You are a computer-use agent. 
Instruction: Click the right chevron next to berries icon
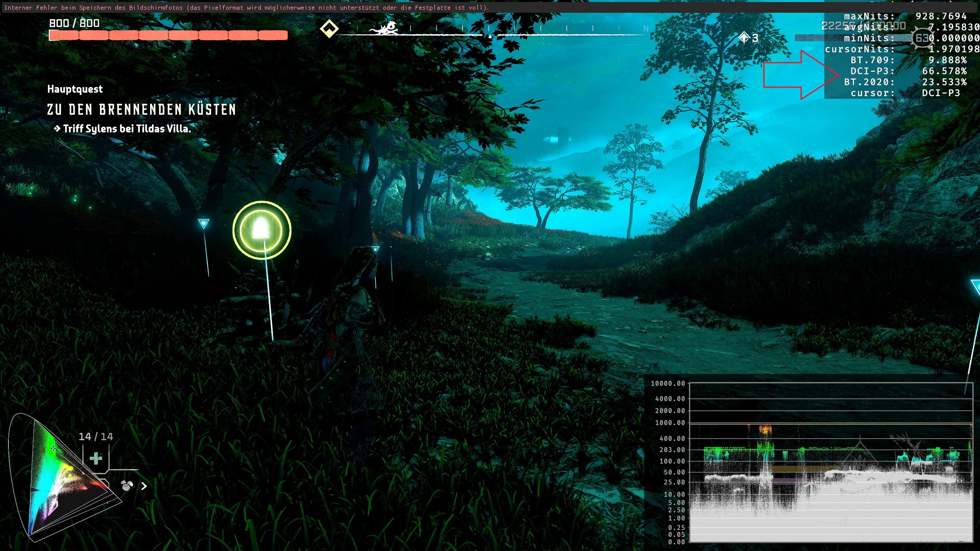[144, 486]
